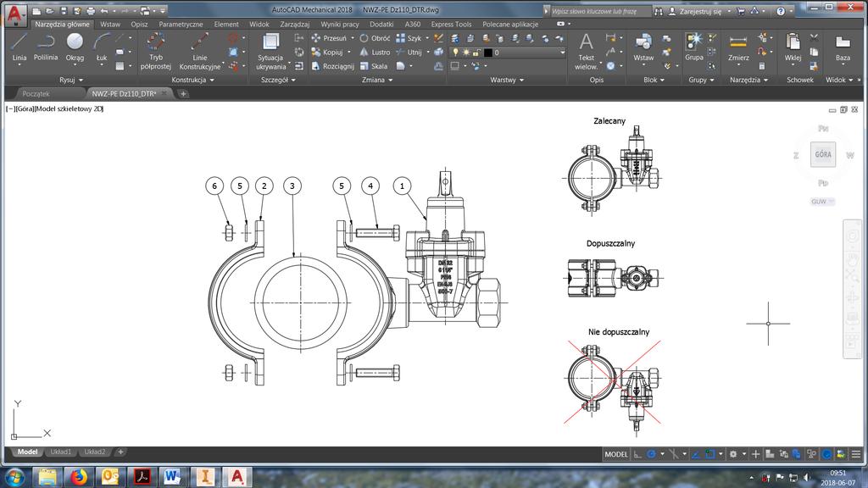Select the Utnij trim tool

click(x=409, y=52)
